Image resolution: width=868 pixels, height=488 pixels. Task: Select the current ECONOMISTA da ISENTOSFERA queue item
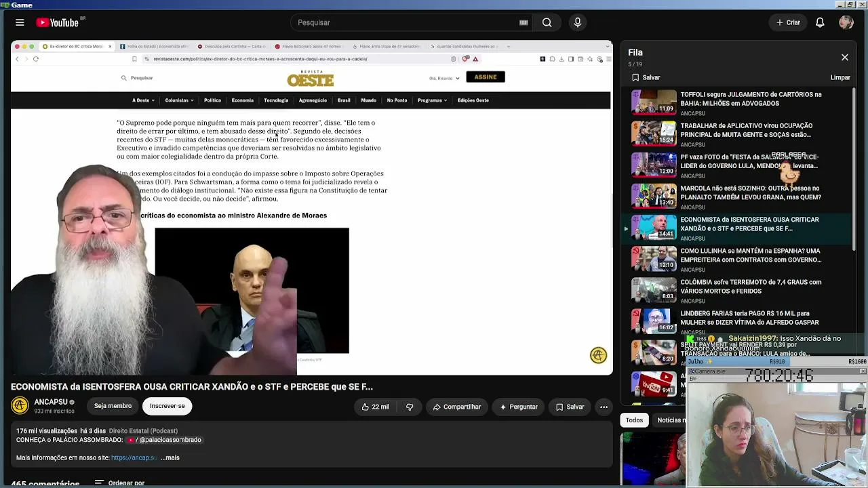[x=736, y=228]
